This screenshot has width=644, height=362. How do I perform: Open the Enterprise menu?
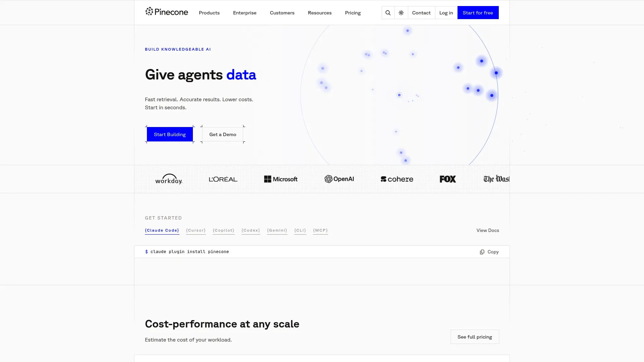coord(245,13)
